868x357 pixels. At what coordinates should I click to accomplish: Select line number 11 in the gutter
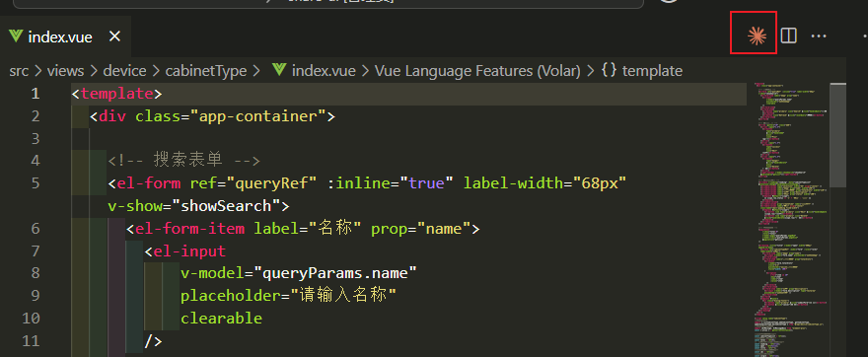tap(31, 340)
